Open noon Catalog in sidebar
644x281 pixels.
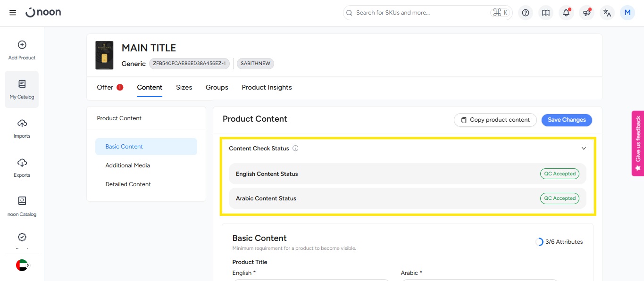click(x=22, y=207)
